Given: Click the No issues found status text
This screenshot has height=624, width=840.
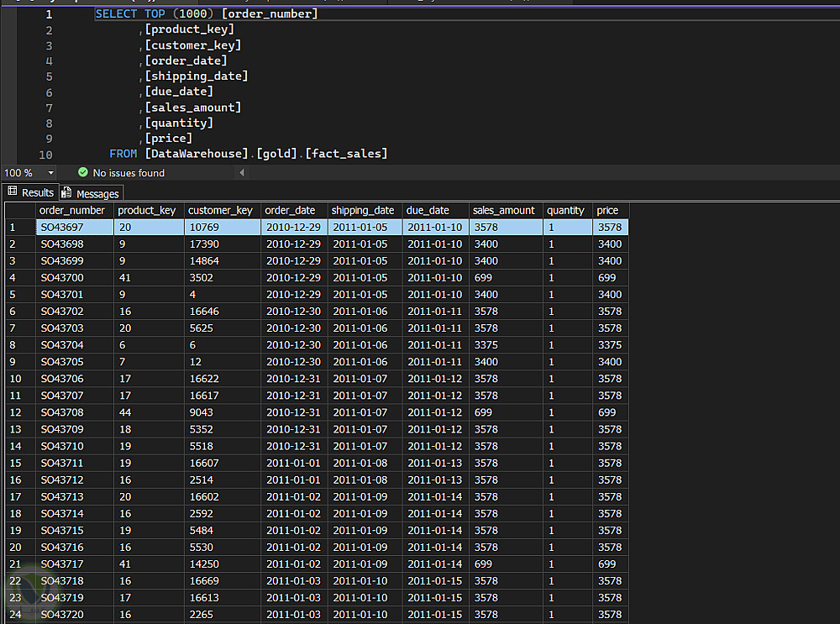Looking at the screenshot, I should pyautogui.click(x=129, y=173).
